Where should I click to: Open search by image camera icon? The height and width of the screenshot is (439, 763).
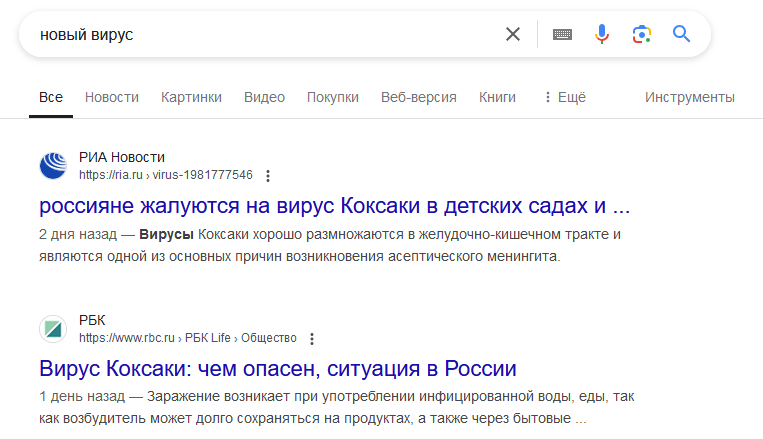(x=641, y=34)
